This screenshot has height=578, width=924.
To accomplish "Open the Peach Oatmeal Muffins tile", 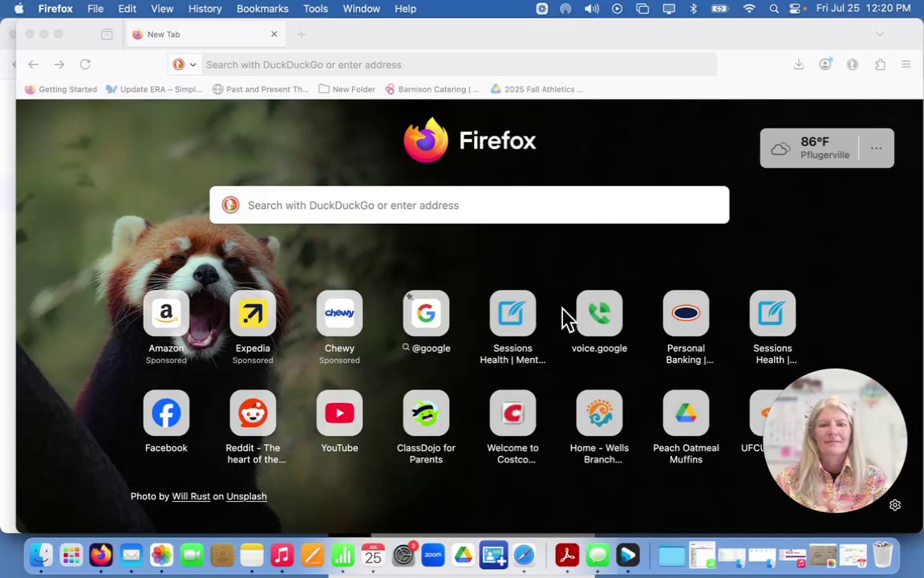I will 686,413.
